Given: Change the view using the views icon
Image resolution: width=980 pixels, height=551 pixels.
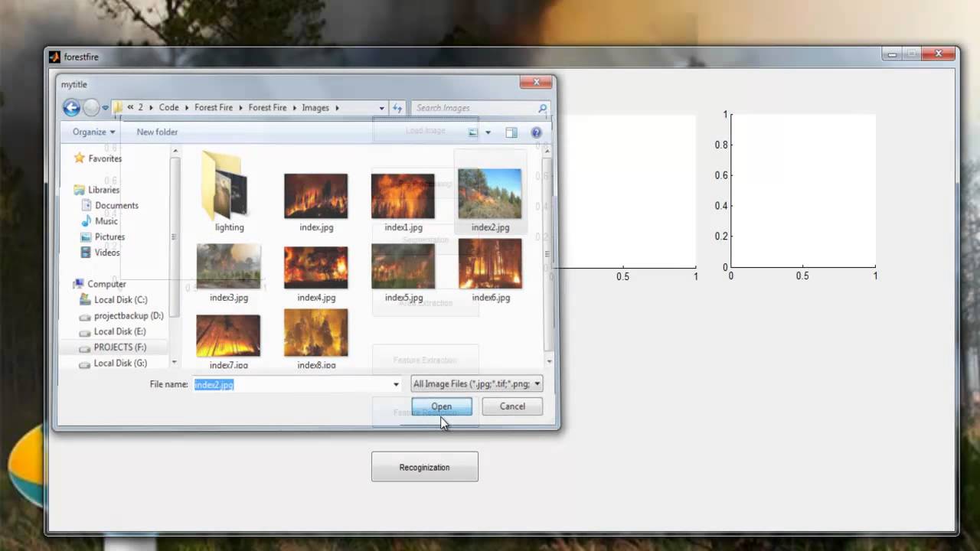Looking at the screenshot, I should click(473, 132).
